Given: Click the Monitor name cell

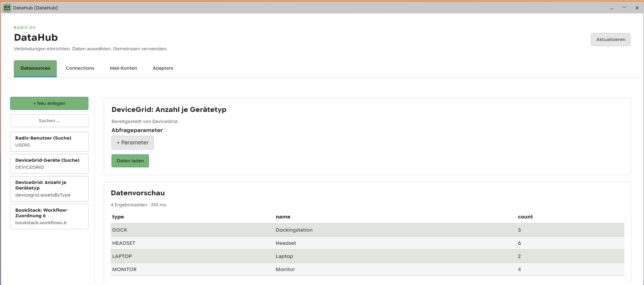Looking at the screenshot, I should 286,269.
